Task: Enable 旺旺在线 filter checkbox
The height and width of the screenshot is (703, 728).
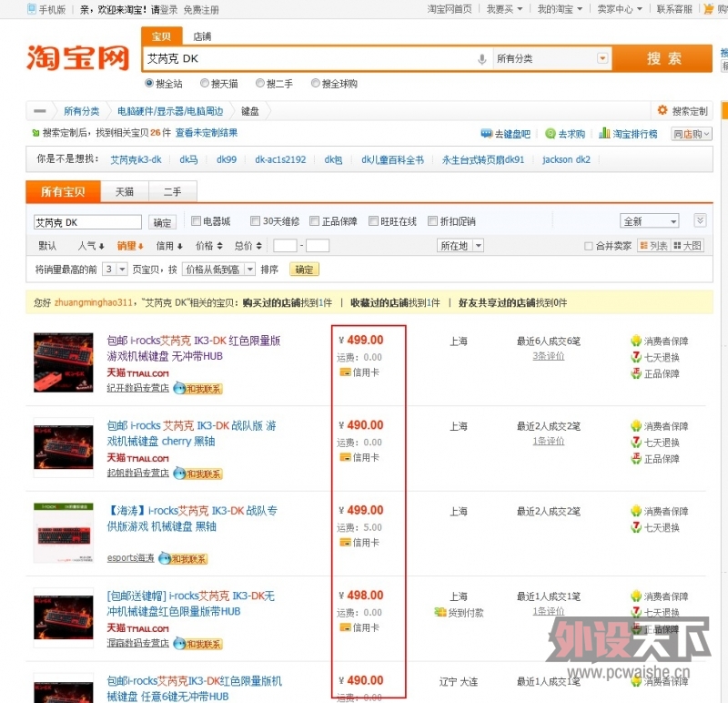Action: point(373,220)
